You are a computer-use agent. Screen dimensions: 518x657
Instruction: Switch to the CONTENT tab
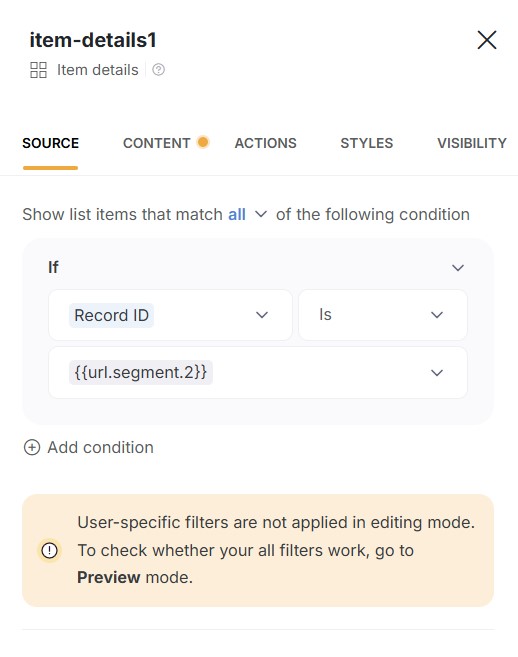pyautogui.click(x=156, y=143)
